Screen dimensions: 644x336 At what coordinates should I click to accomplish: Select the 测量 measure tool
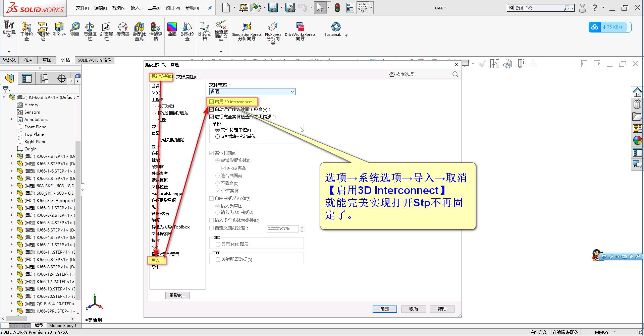coord(74,30)
